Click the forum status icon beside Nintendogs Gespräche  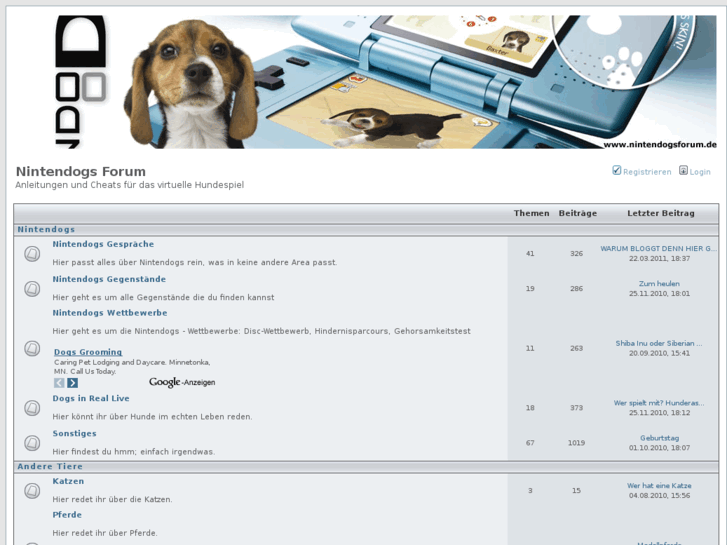tap(32, 254)
